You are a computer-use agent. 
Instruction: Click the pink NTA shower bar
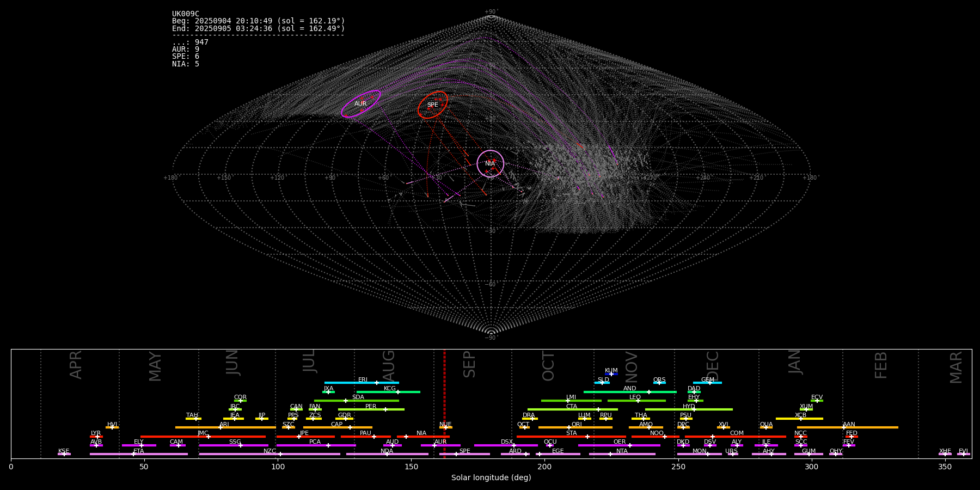point(622,454)
